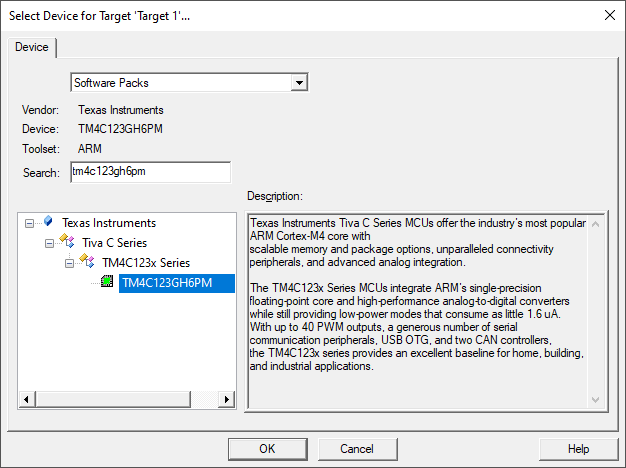Collapse the TM4C123x Series node

(69, 263)
